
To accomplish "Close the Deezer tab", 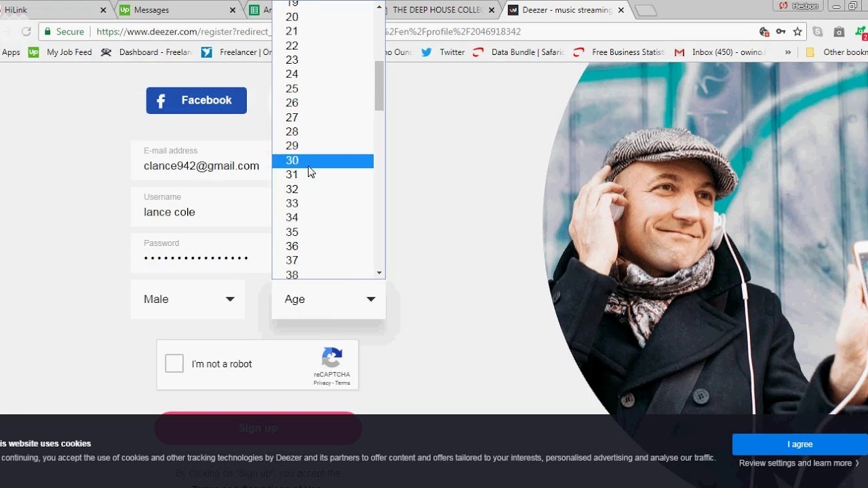I will [x=620, y=10].
